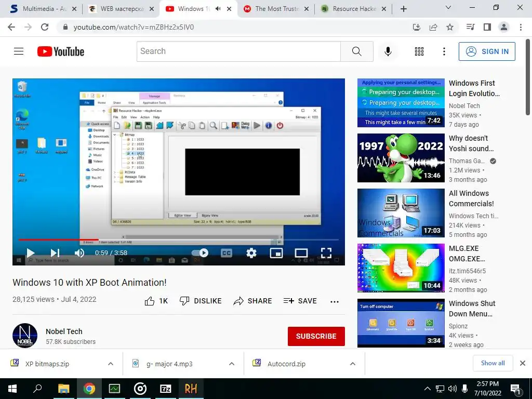Open Resource Hacker from taskbar

[x=191, y=389]
